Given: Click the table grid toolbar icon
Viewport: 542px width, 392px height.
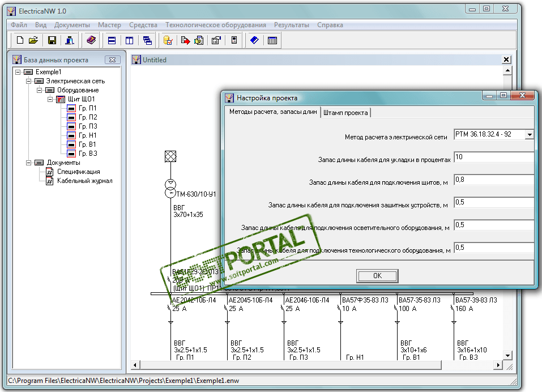Looking at the screenshot, I should (x=272, y=40).
